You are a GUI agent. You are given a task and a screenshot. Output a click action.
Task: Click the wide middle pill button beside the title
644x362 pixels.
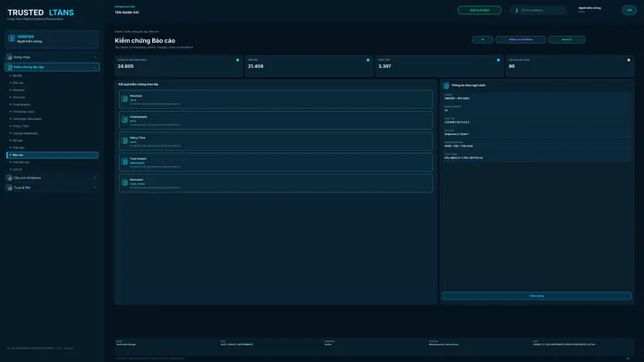click(521, 40)
